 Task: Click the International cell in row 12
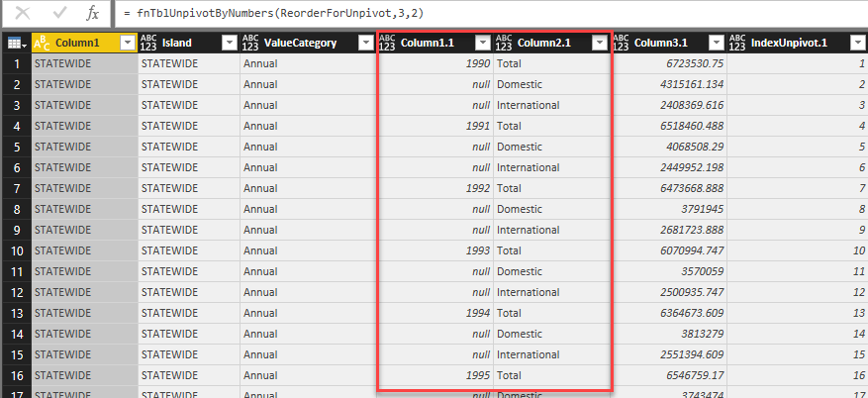click(552, 292)
